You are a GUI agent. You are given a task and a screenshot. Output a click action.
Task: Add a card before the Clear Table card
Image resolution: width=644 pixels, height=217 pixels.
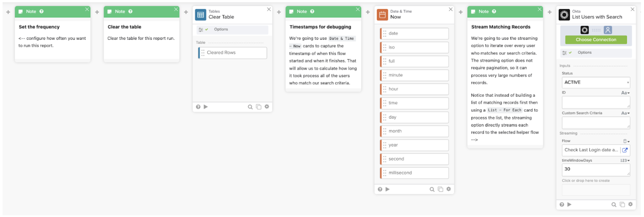coord(186,12)
